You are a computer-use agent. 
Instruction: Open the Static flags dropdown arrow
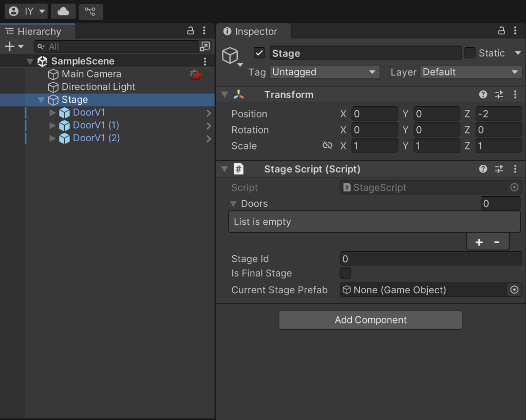pos(518,53)
